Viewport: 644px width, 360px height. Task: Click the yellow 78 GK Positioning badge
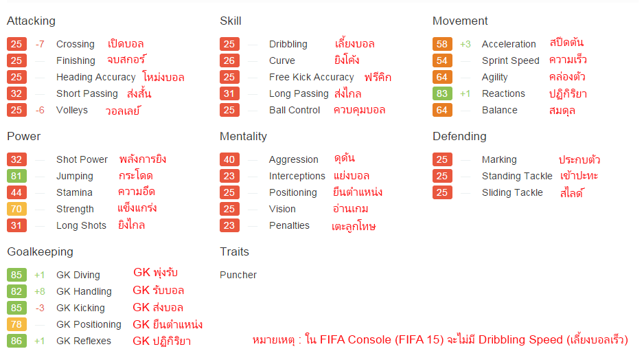pos(16,324)
